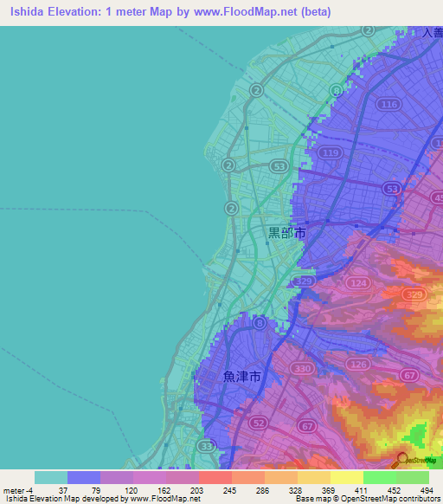Select light orange legend swatch starting at 286
This screenshot has height=504, width=443.
[281, 477]
